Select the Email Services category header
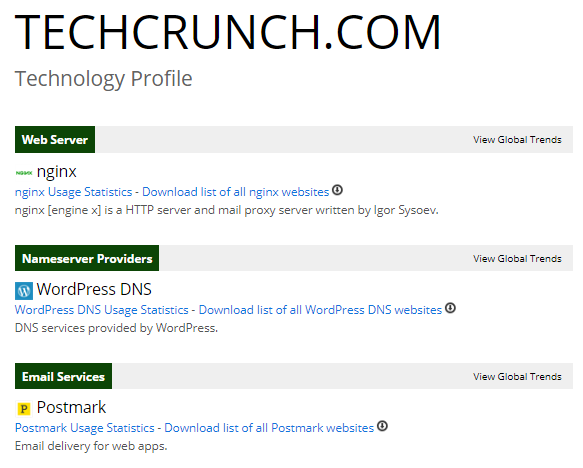 (x=63, y=376)
